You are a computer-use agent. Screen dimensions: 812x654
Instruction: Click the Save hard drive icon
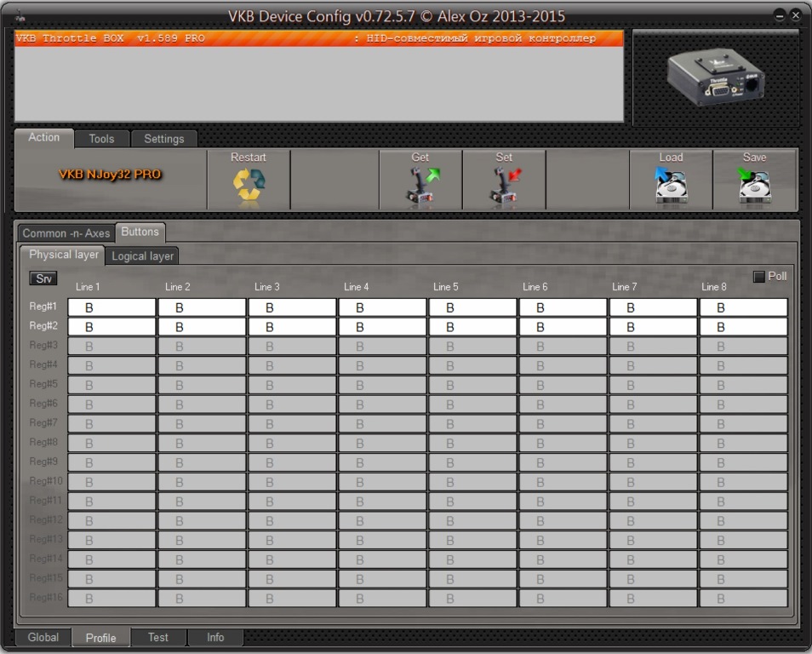tap(754, 185)
